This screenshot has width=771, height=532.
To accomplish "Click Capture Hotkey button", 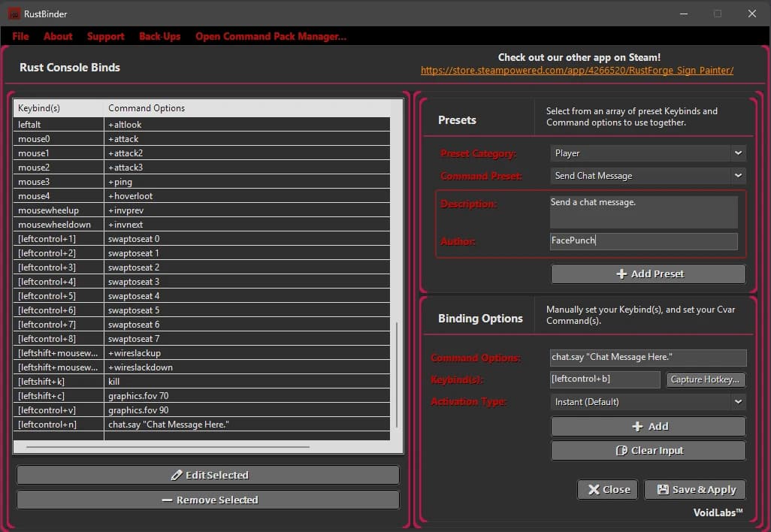I will tap(705, 379).
